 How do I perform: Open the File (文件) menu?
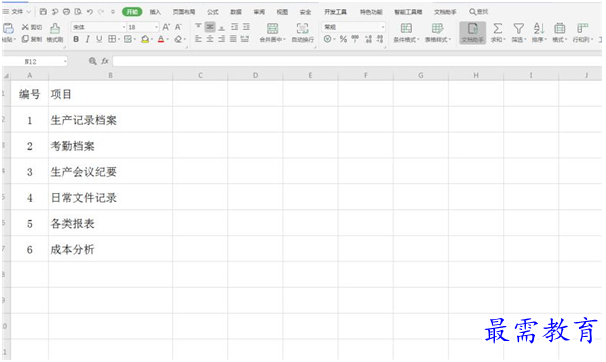click(x=17, y=12)
